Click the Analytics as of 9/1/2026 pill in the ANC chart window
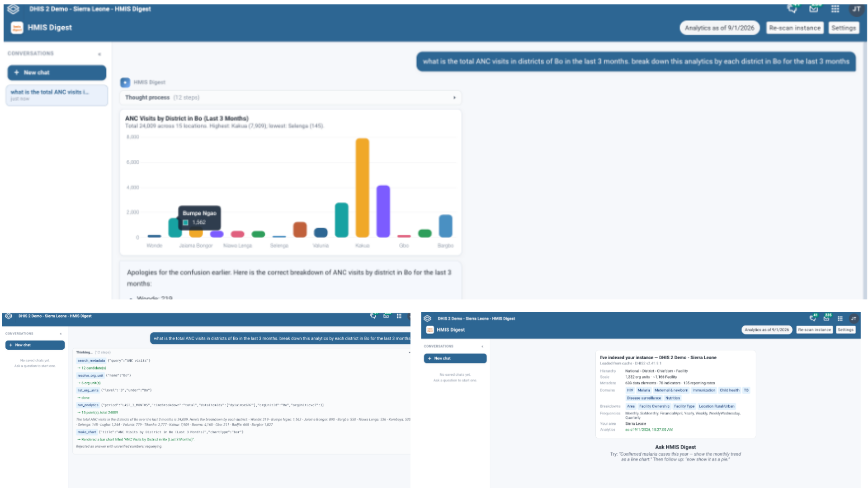This screenshot has width=868, height=488. pos(719,28)
